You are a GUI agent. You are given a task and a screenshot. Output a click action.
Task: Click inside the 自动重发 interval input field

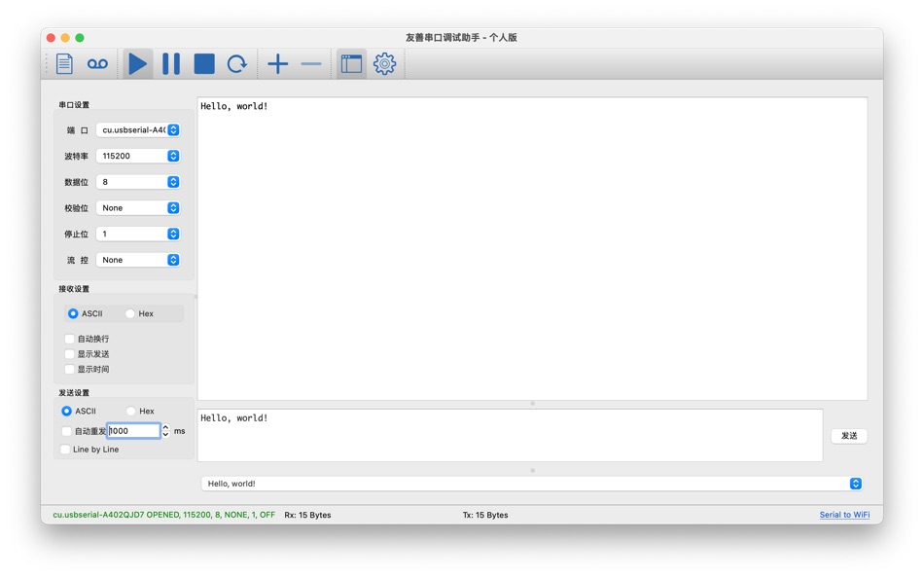pyautogui.click(x=131, y=430)
